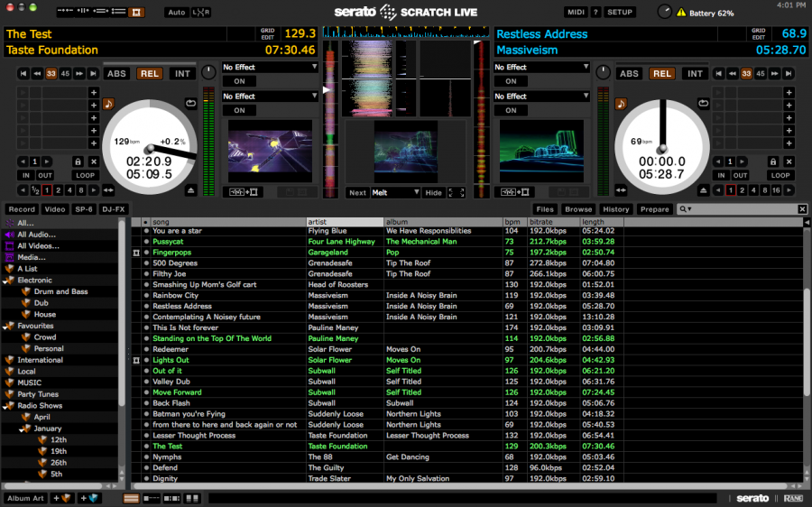Click the help question mark button
Screen dimensions: 812x507
(595, 12)
